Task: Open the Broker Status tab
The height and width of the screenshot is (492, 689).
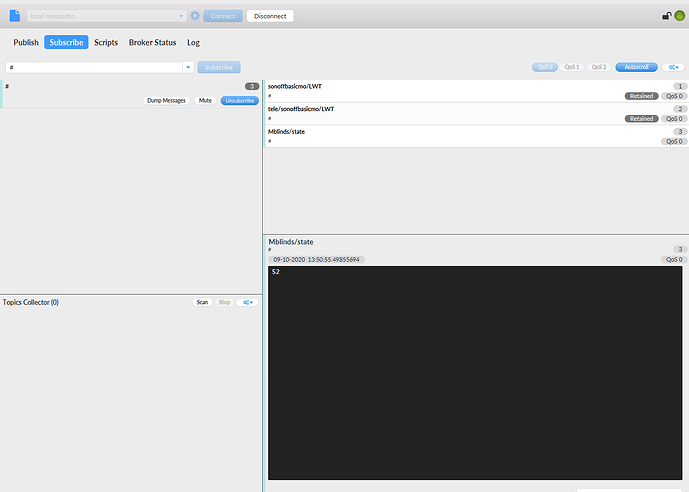Action: 152,43
